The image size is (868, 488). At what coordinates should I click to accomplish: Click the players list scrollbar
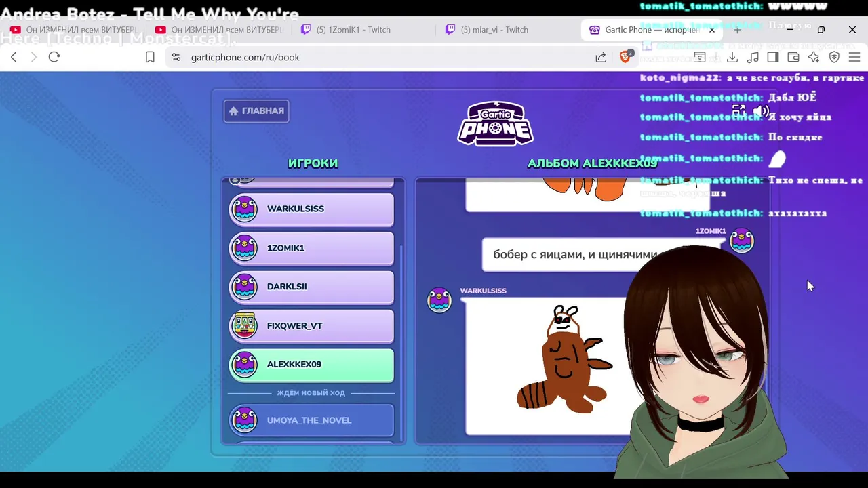pyautogui.click(x=402, y=342)
